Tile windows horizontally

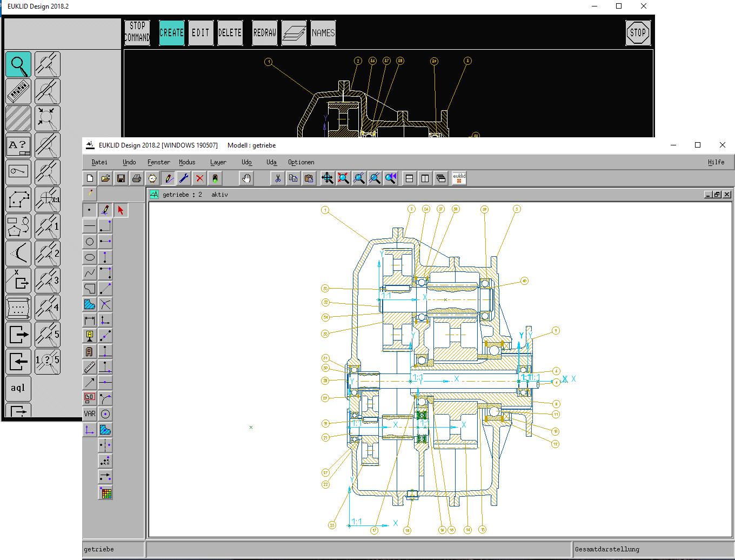[x=410, y=178]
